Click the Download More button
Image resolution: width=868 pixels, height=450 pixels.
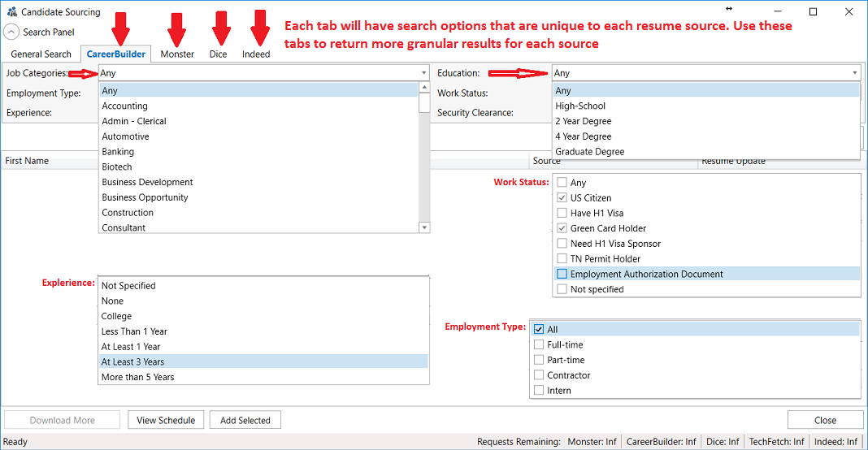tap(62, 420)
